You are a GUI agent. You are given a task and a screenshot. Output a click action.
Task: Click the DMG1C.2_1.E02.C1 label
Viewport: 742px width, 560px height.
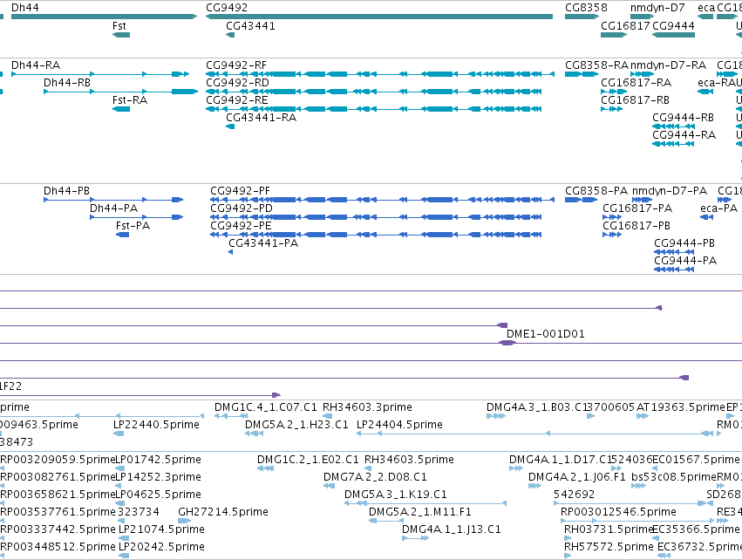pos(308,460)
